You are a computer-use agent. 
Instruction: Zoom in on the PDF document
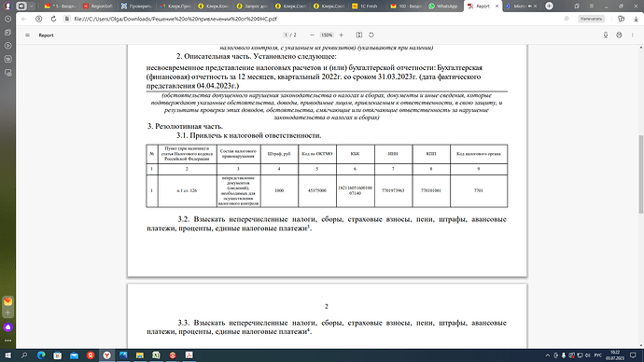(x=342, y=35)
